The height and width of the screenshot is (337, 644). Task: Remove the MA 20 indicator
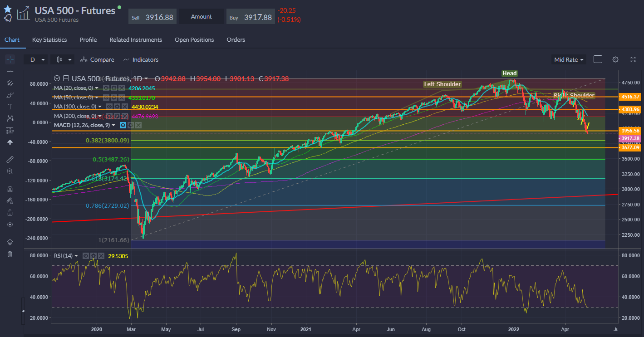(122, 88)
